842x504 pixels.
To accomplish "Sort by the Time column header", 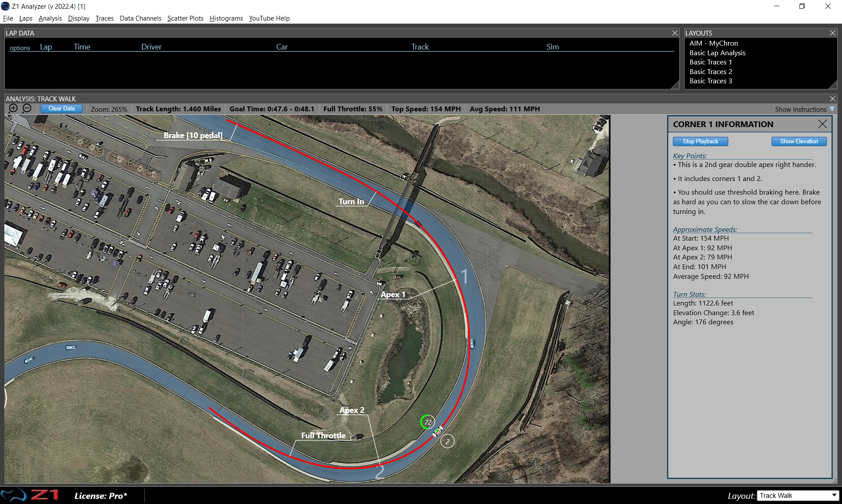I will [x=82, y=47].
